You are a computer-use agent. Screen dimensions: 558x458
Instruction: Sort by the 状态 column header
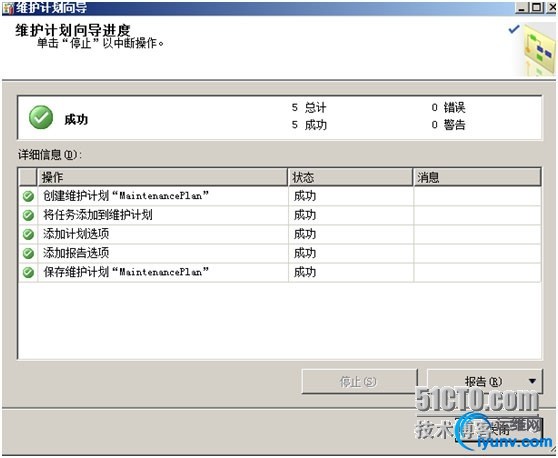click(350, 177)
